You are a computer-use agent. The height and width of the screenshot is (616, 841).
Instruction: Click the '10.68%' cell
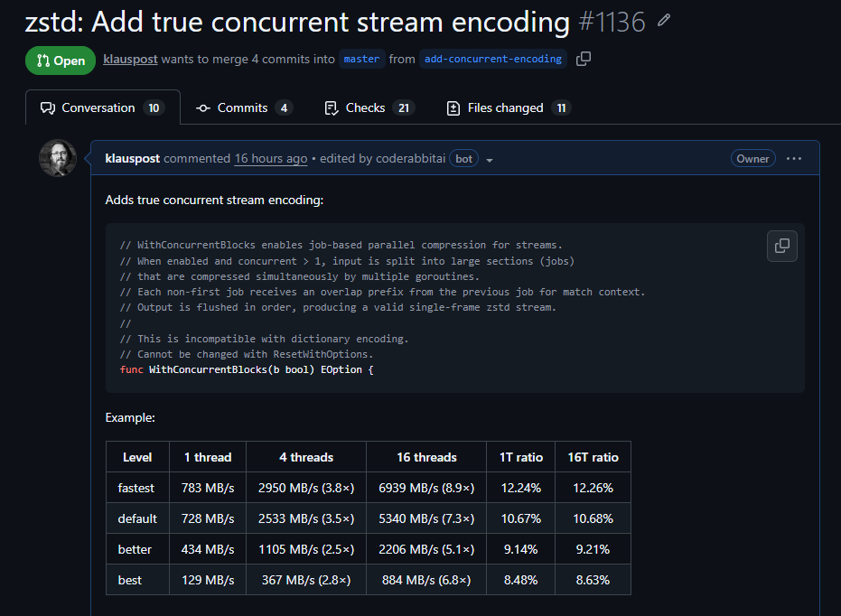coord(593,518)
